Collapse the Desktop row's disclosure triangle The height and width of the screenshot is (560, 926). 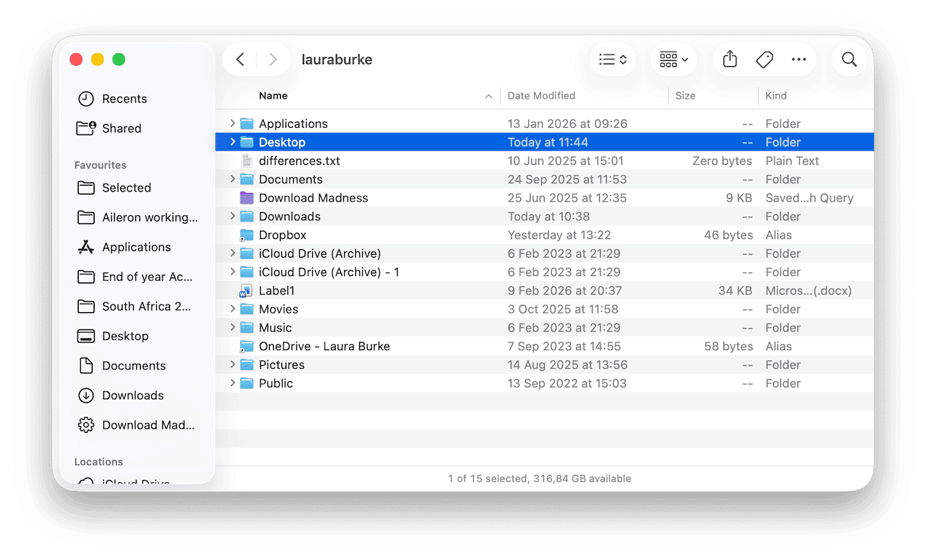[232, 142]
